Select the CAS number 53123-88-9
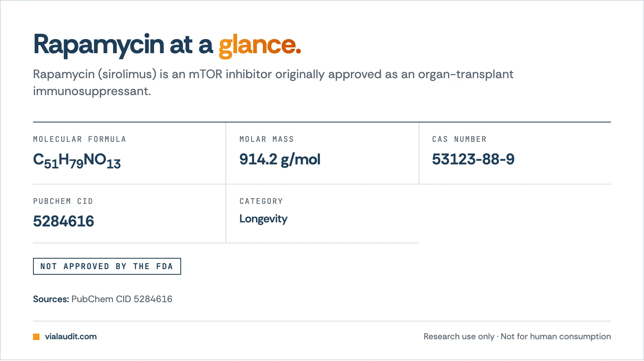 473,159
